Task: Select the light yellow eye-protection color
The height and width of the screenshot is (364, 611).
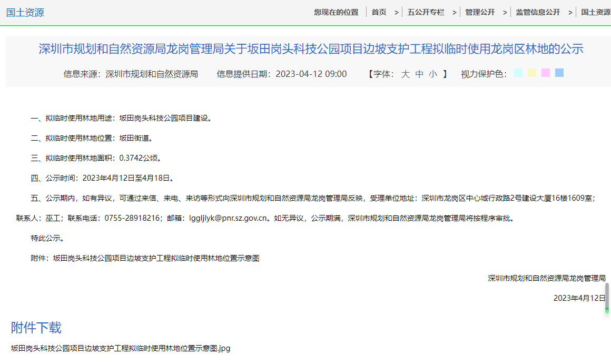Action: (532, 73)
